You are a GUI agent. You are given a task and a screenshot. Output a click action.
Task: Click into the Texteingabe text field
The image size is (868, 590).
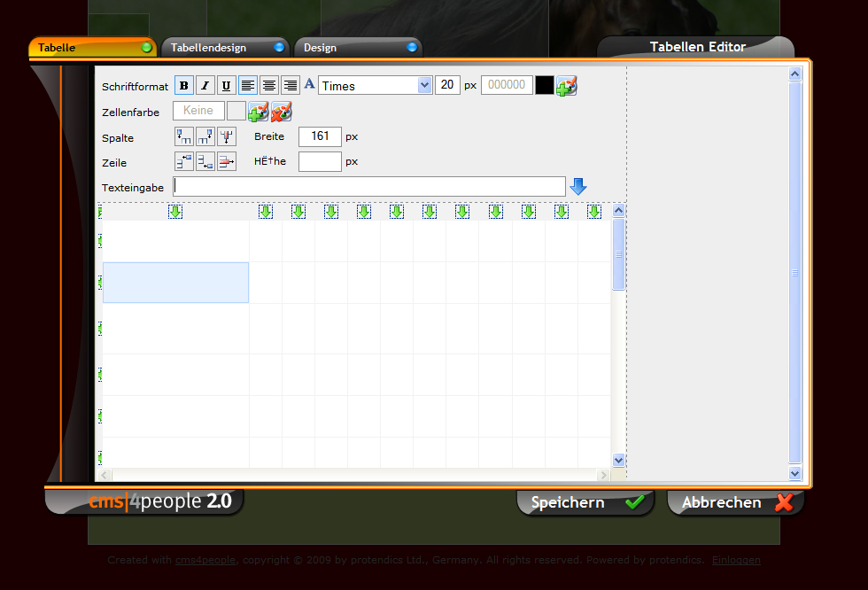tap(369, 186)
